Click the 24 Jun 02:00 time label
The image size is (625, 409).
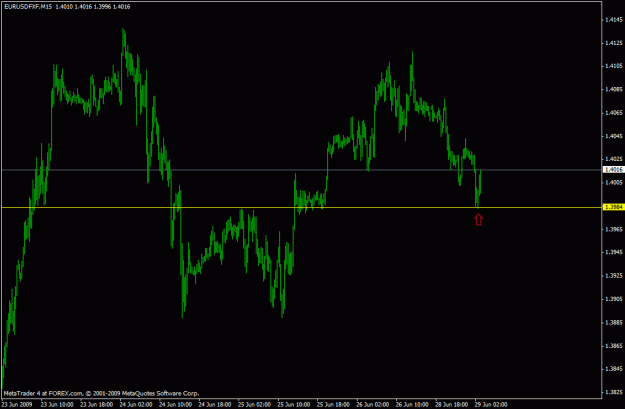[136, 405]
